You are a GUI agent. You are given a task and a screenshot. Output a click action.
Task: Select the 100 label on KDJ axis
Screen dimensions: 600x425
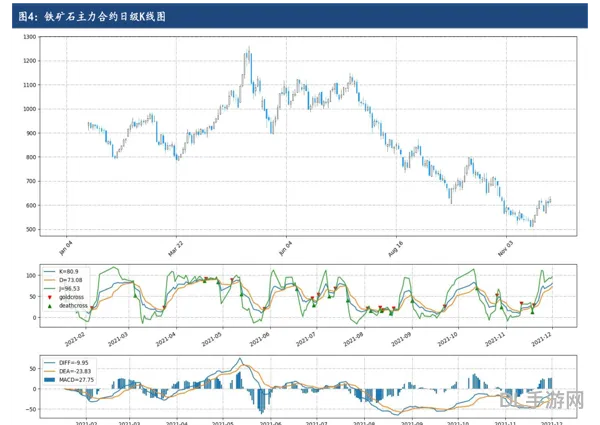click(31, 275)
